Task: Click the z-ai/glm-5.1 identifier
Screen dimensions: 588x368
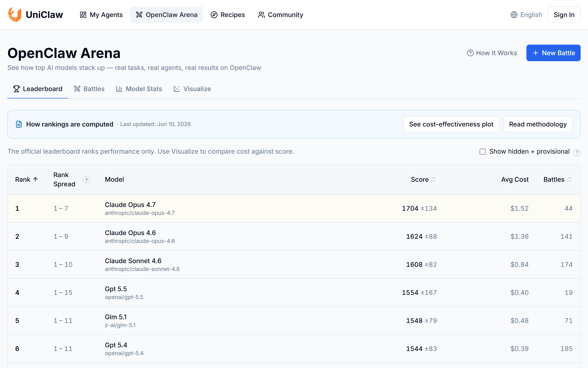Action: tap(120, 325)
